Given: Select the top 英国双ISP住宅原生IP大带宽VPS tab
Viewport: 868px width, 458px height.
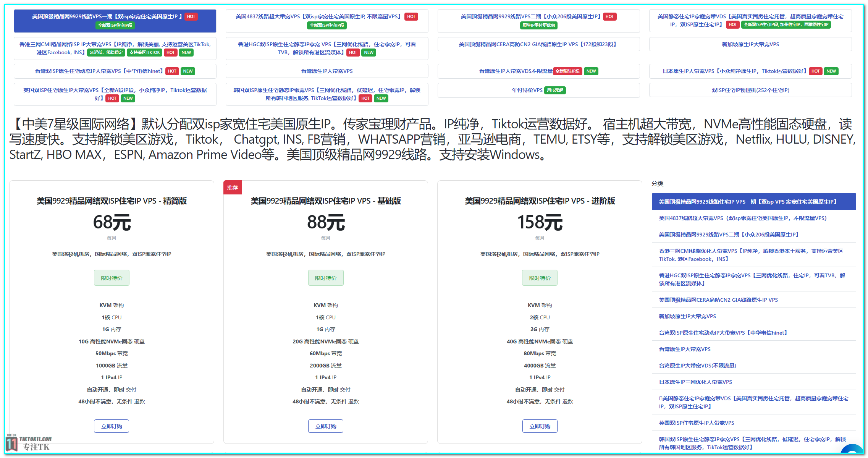Looking at the screenshot, I should 115,94.
